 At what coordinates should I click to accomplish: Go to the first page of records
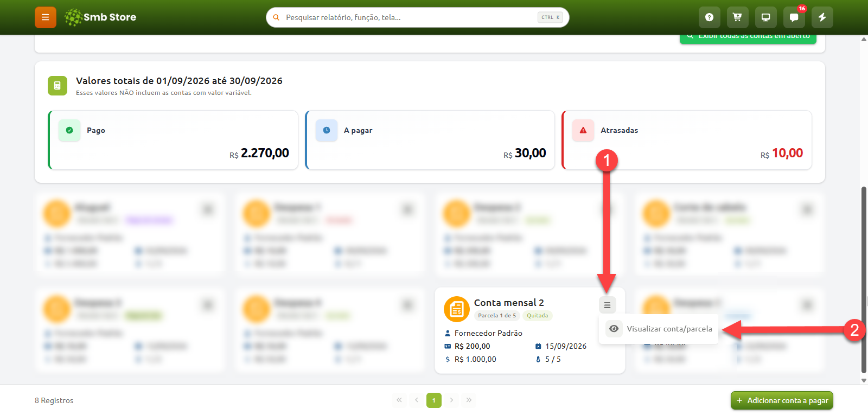(x=399, y=400)
